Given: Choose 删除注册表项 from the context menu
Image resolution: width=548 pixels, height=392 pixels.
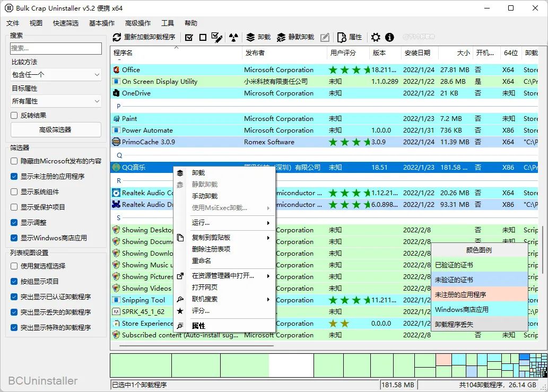Looking at the screenshot, I should [x=211, y=249].
